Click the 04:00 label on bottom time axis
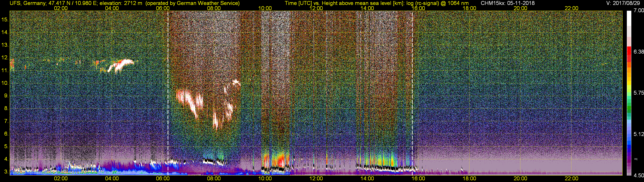 (112, 179)
